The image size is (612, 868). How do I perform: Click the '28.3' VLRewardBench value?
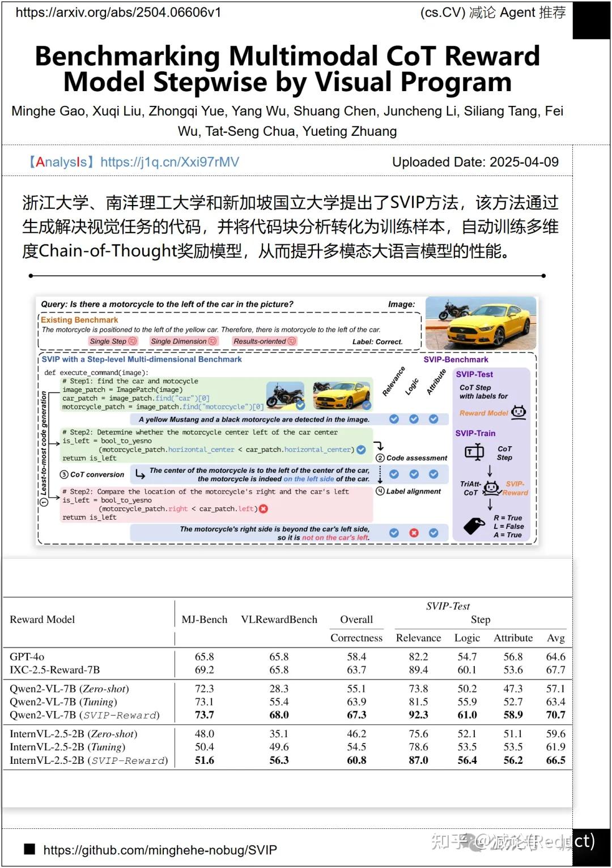point(279,689)
